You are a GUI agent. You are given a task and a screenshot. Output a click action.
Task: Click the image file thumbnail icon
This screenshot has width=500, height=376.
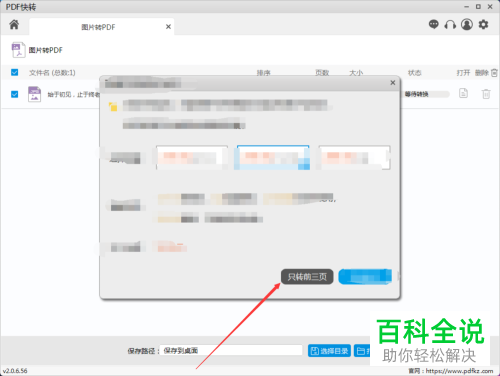click(34, 94)
